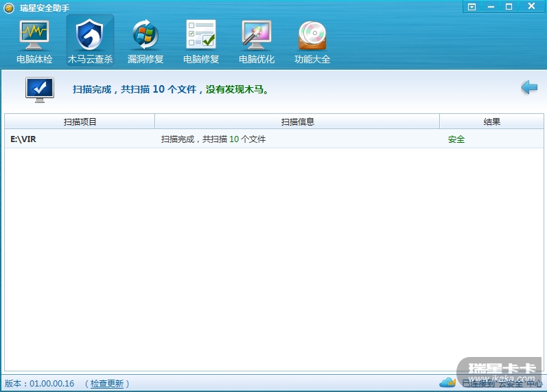Close the 瑞星安全助手 window
This screenshot has width=547, height=392.
(531, 6)
